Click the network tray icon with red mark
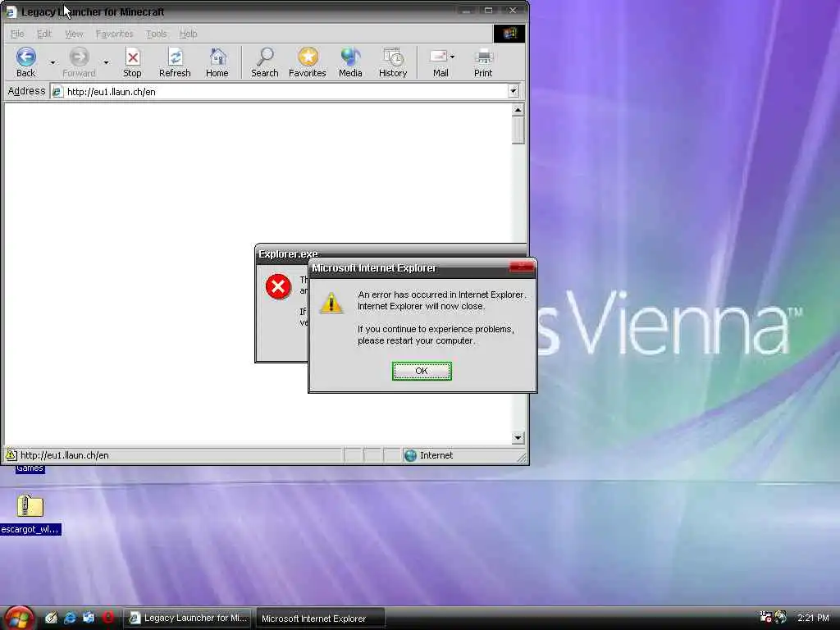This screenshot has width=840, height=630. point(765,617)
